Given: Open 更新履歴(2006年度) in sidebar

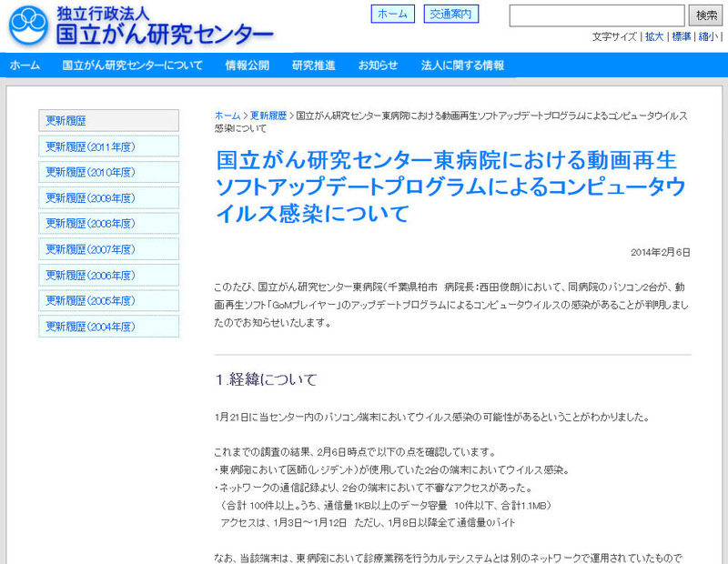Looking at the screenshot, I should (x=108, y=275).
